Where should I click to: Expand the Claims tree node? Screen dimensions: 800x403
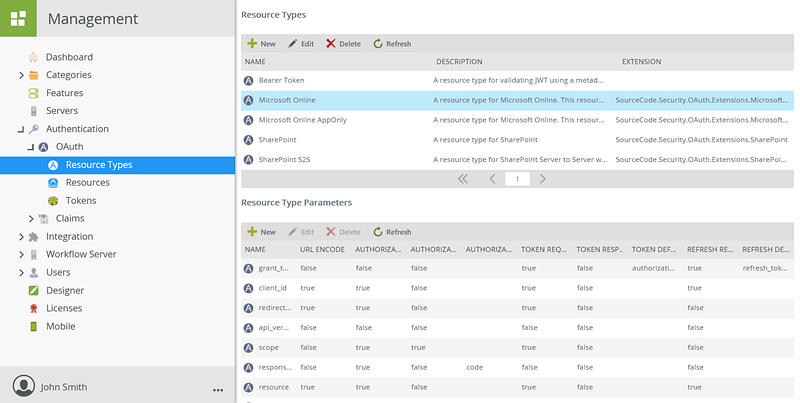pyautogui.click(x=31, y=219)
